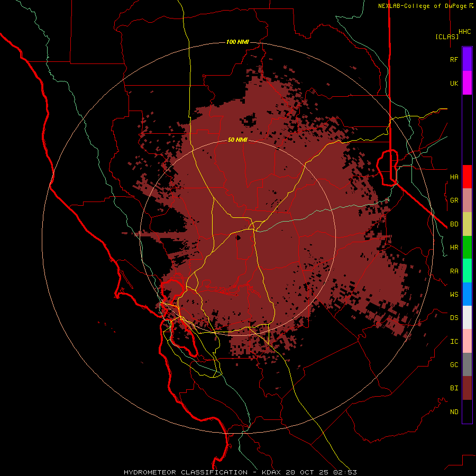Click the NEXLAB-College of DuPage text
This screenshot has width=476, height=476.
click(x=423, y=6)
